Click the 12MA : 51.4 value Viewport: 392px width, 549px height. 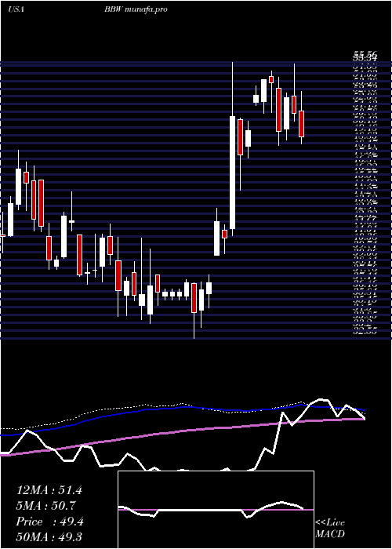click(49, 490)
